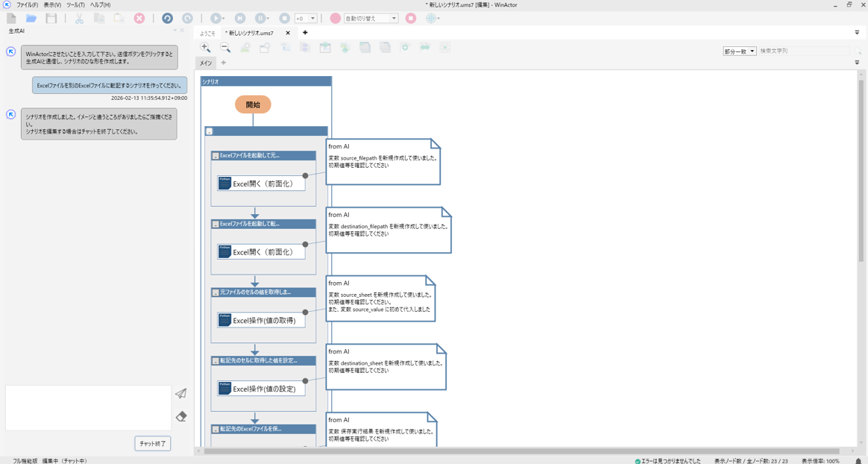Collapse the 'Excelファイルを起動して元' group
868x464 pixels.
pos(216,156)
